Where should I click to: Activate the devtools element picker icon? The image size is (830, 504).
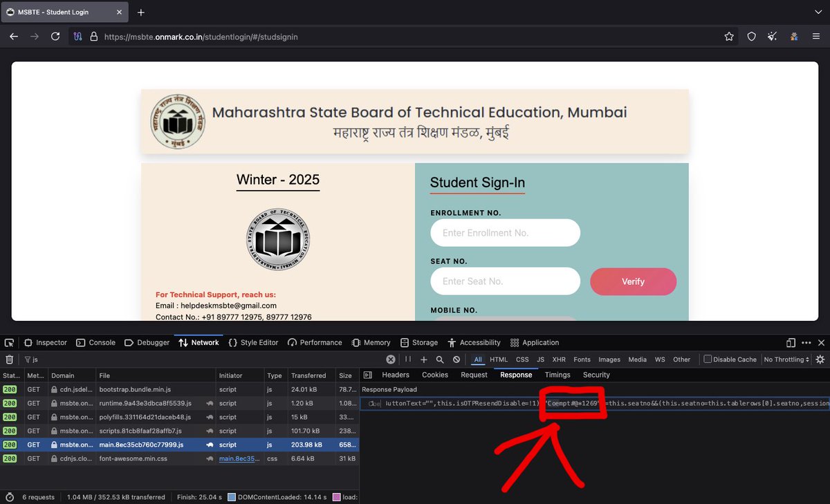(9, 342)
